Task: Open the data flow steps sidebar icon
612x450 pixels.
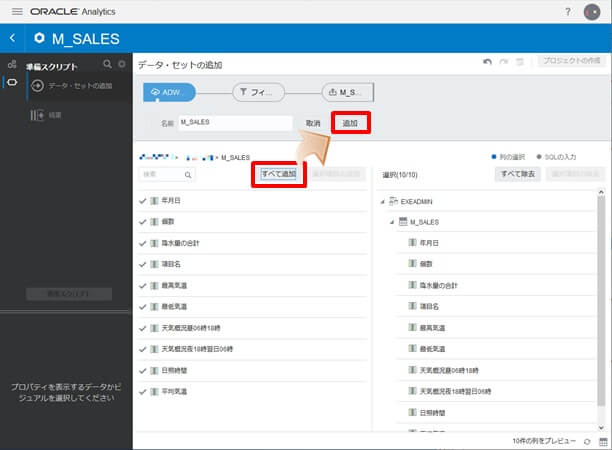Action: pos(12,64)
